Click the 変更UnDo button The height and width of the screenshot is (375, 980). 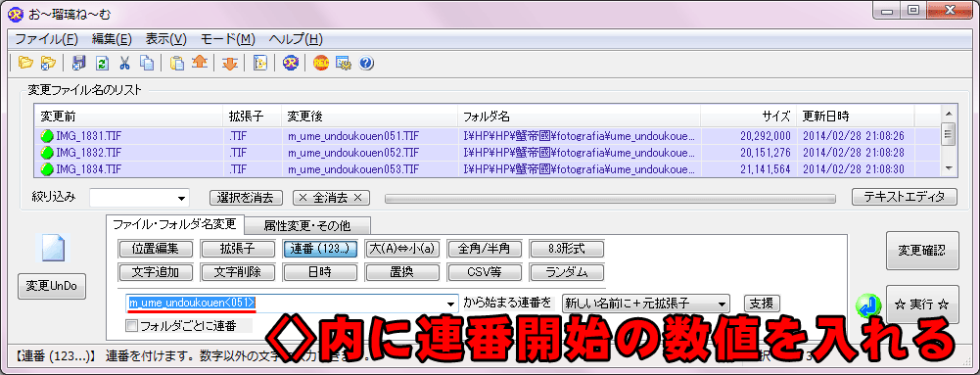53,286
